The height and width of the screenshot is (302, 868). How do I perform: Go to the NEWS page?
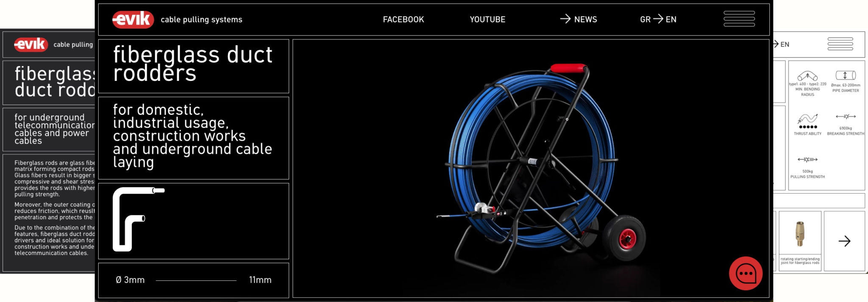click(x=585, y=19)
